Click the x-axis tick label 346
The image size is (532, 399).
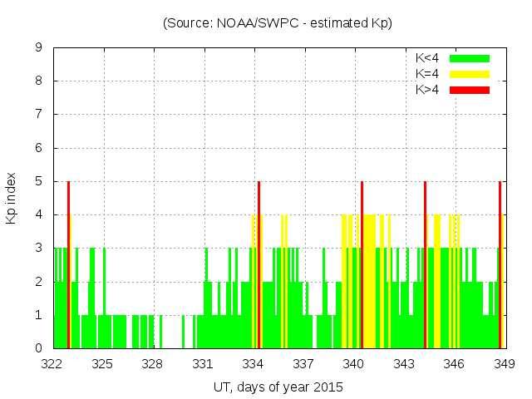[454, 364]
